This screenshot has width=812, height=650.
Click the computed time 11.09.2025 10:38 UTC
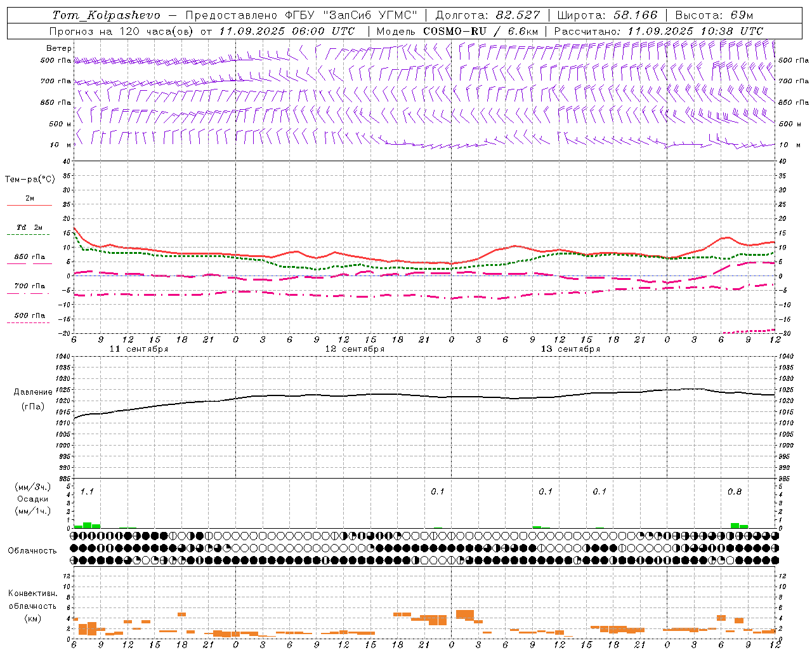tap(695, 31)
